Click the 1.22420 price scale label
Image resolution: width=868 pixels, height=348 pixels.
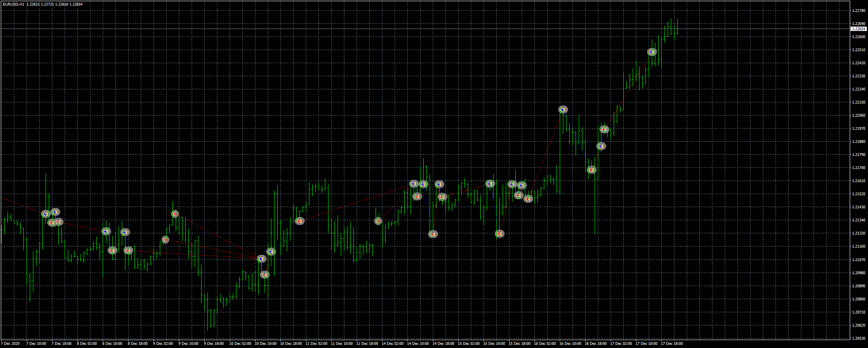(x=858, y=63)
